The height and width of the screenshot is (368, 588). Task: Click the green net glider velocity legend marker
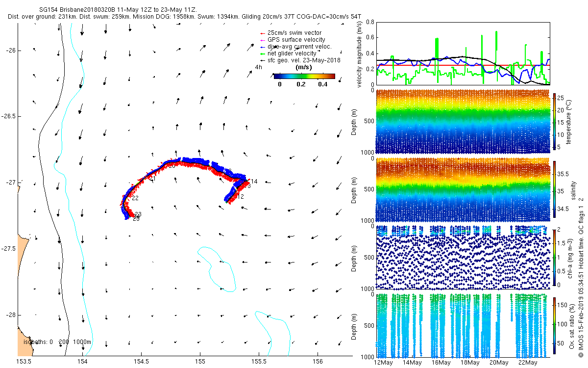[263, 53]
